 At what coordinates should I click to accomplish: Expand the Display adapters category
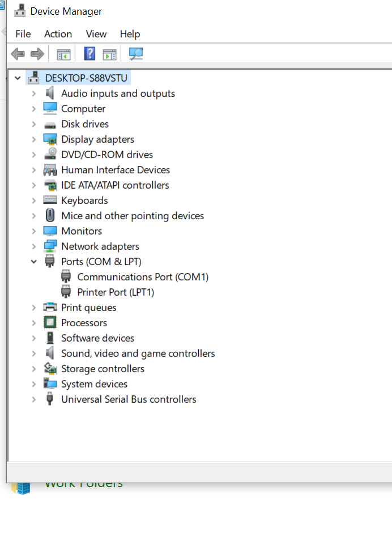33,139
